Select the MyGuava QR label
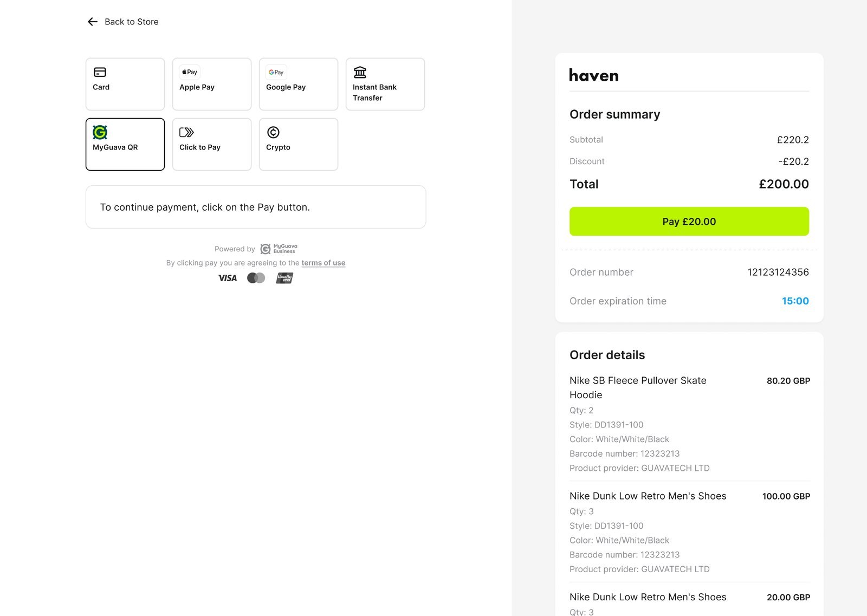867x616 pixels. [x=115, y=147]
